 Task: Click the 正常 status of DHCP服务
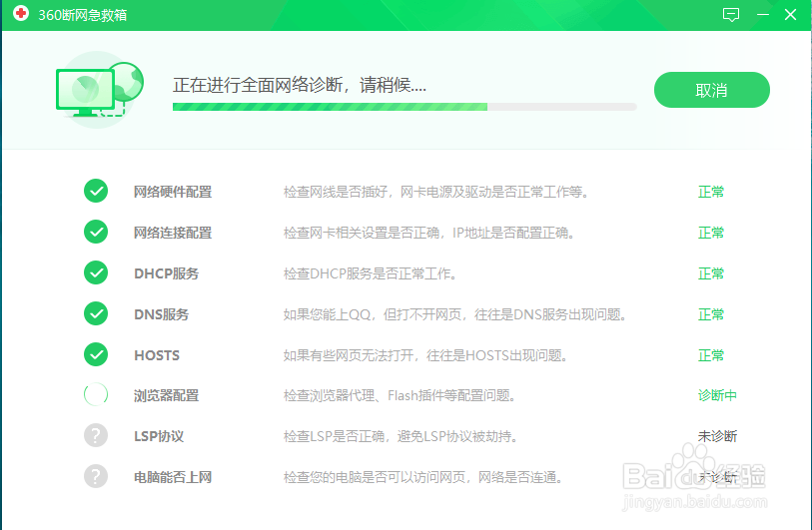pyautogui.click(x=711, y=273)
